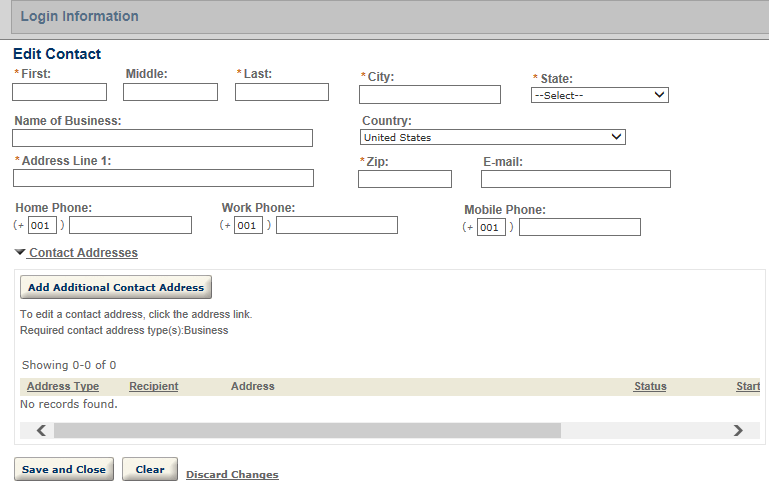Sort by the Address Type column

point(63,386)
